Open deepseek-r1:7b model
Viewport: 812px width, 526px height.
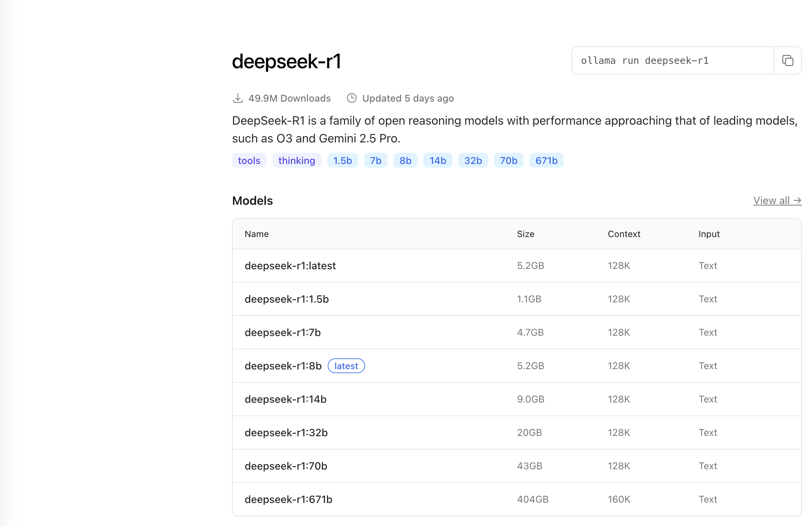pyautogui.click(x=282, y=332)
